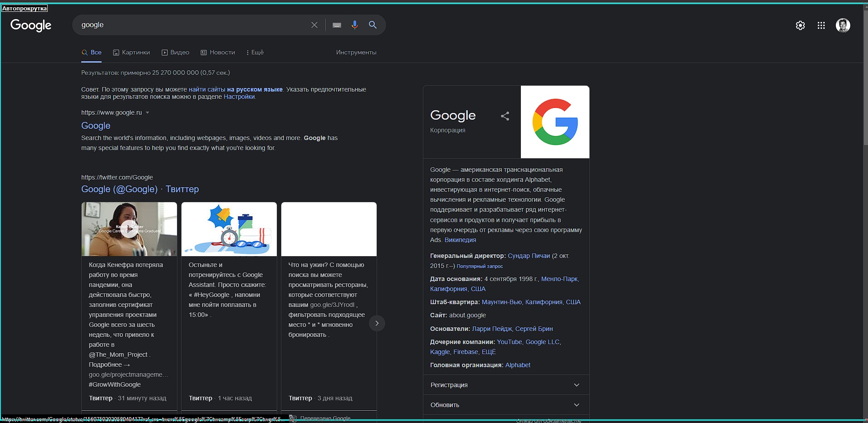This screenshot has height=423, width=868.
Task: Select the Все tab
Action: click(91, 53)
